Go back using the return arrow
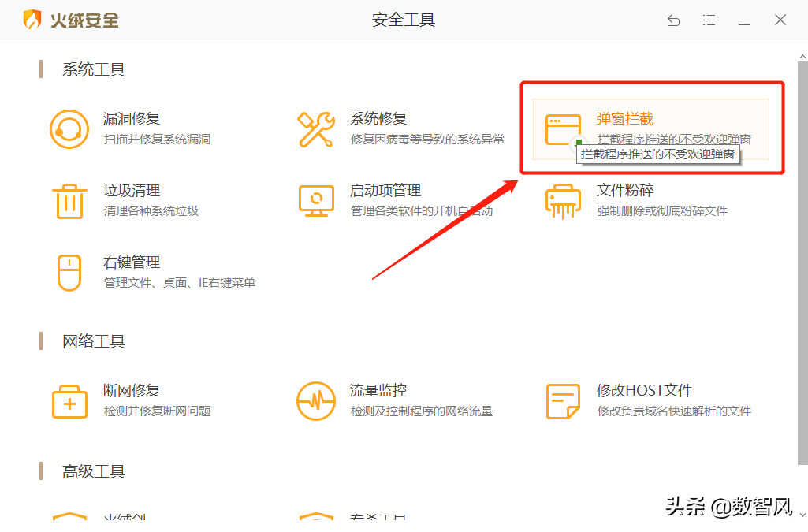 (673, 20)
